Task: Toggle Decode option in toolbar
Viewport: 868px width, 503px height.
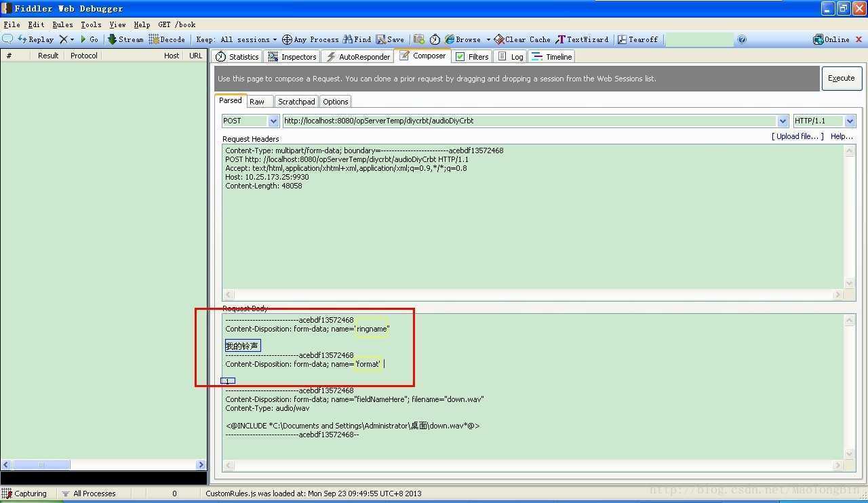Action: [167, 39]
